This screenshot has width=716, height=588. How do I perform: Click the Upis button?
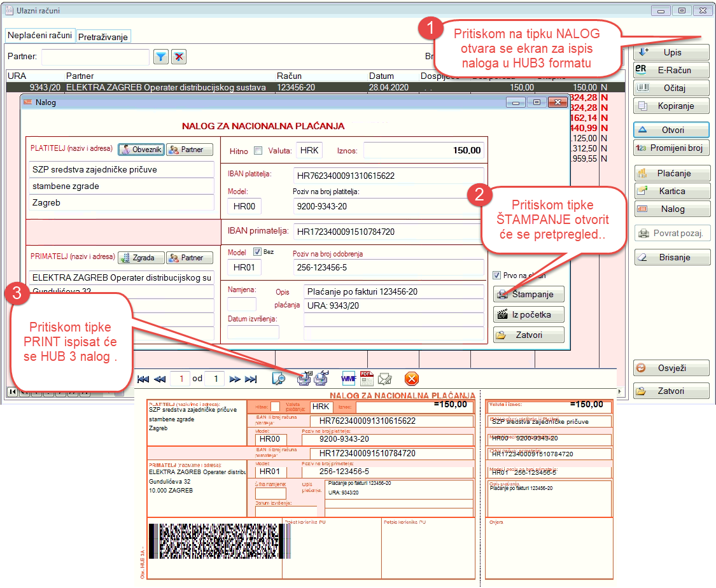(671, 52)
